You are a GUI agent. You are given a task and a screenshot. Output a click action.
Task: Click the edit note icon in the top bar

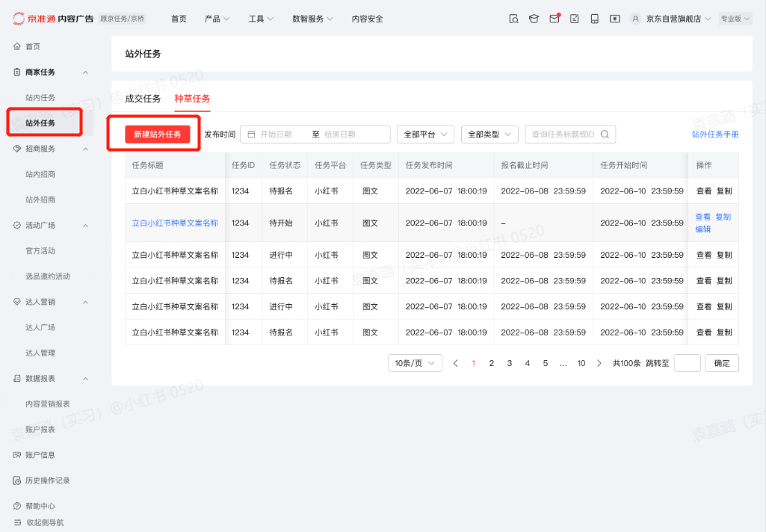(575, 19)
